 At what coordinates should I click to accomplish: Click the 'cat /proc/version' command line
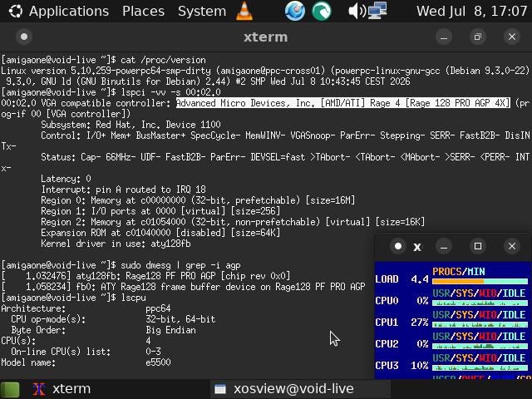[163, 60]
